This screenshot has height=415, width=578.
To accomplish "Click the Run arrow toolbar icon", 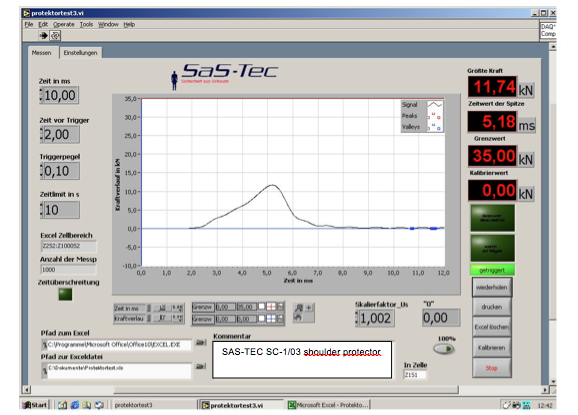I will 43,35.
